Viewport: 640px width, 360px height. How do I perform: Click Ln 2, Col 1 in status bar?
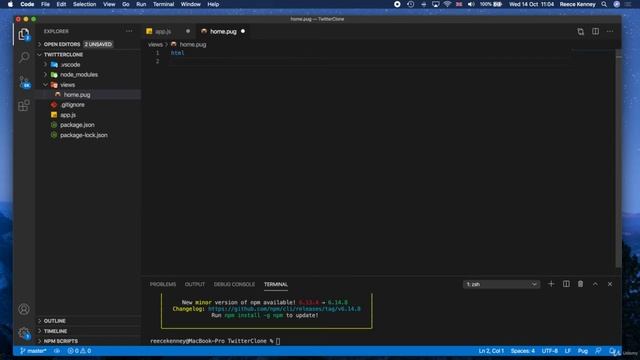[x=491, y=351]
